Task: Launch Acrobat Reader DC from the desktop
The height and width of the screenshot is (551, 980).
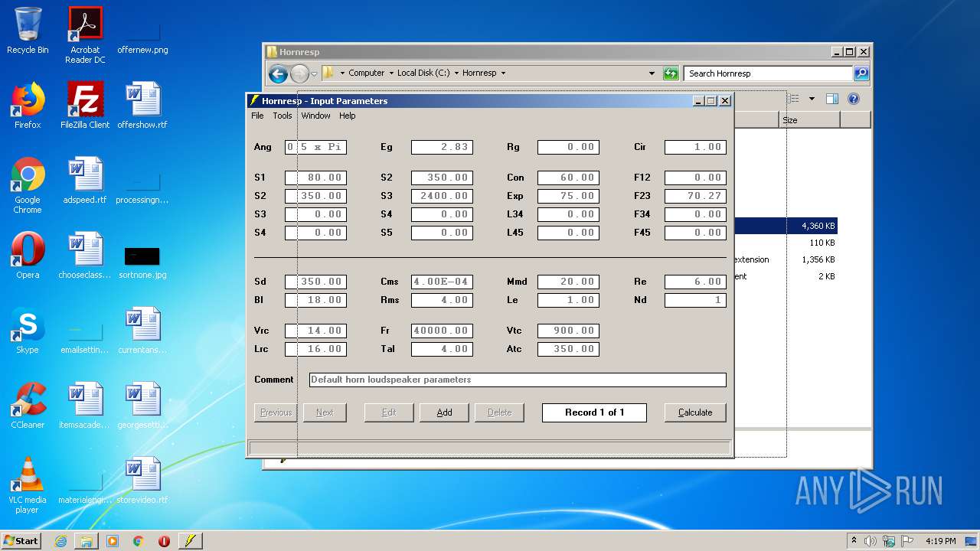Action: point(85,35)
